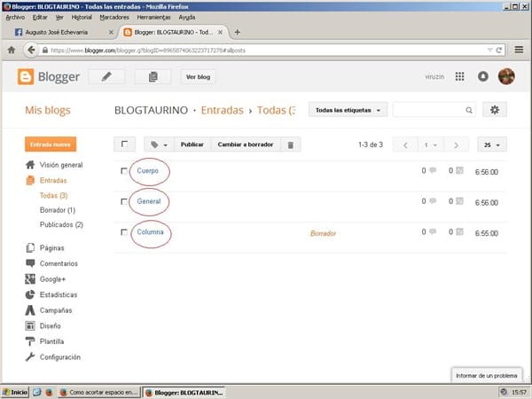Open the page number dropdown
532x399 pixels.
pyautogui.click(x=431, y=145)
